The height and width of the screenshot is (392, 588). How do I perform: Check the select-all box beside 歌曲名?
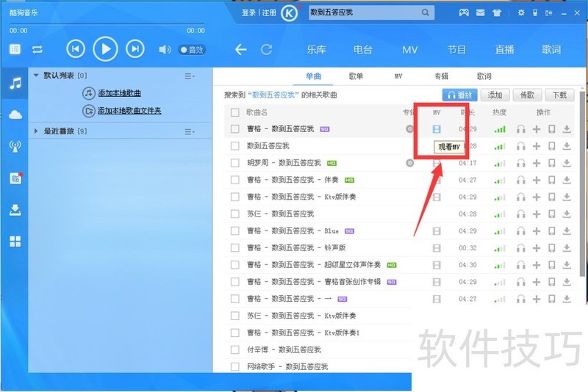234,112
